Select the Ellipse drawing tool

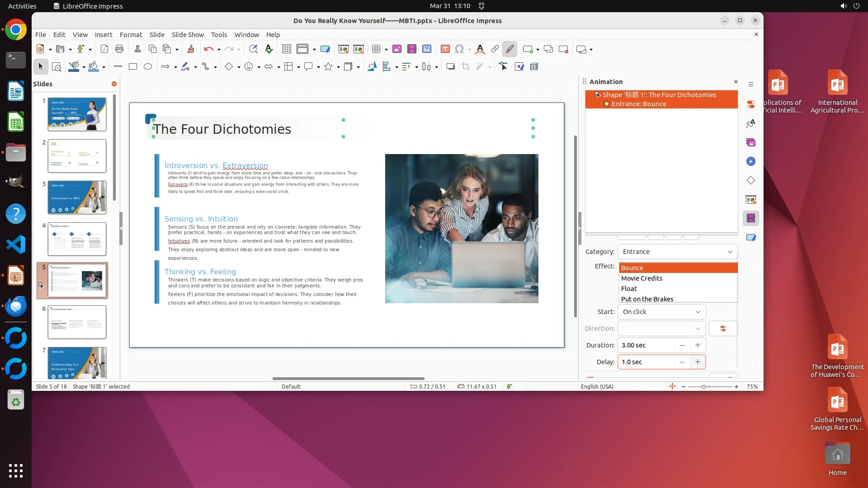[x=148, y=67]
